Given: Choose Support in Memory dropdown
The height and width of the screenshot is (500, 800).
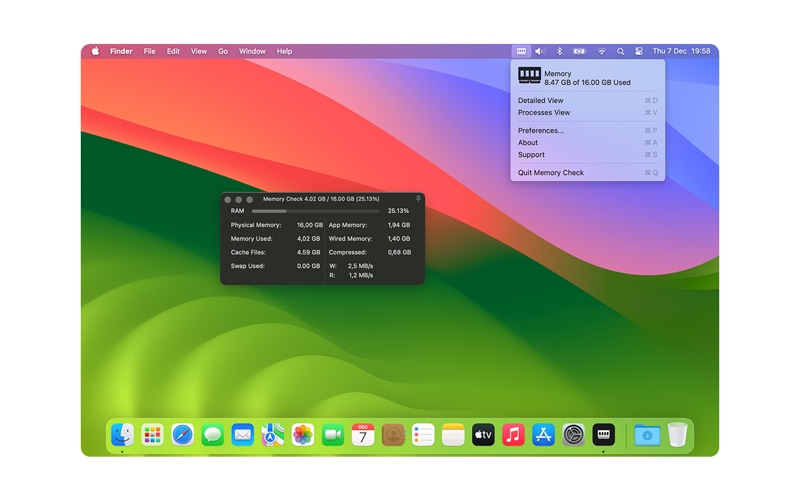Looking at the screenshot, I should (x=588, y=155).
